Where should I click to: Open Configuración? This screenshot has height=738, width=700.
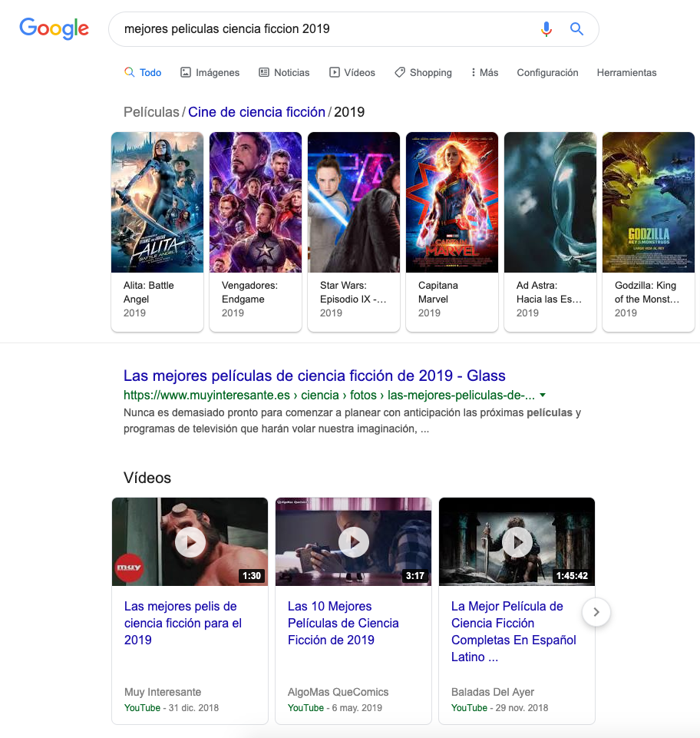pos(547,72)
